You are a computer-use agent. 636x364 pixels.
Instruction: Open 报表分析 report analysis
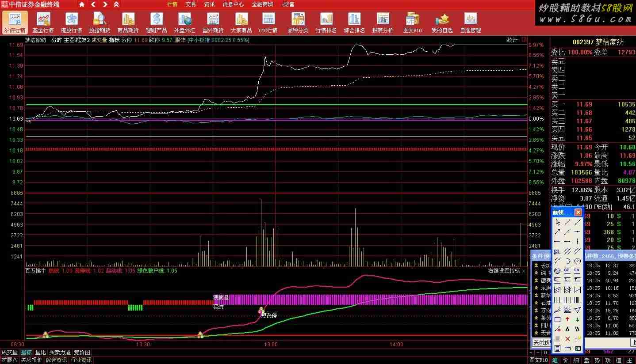point(383,23)
